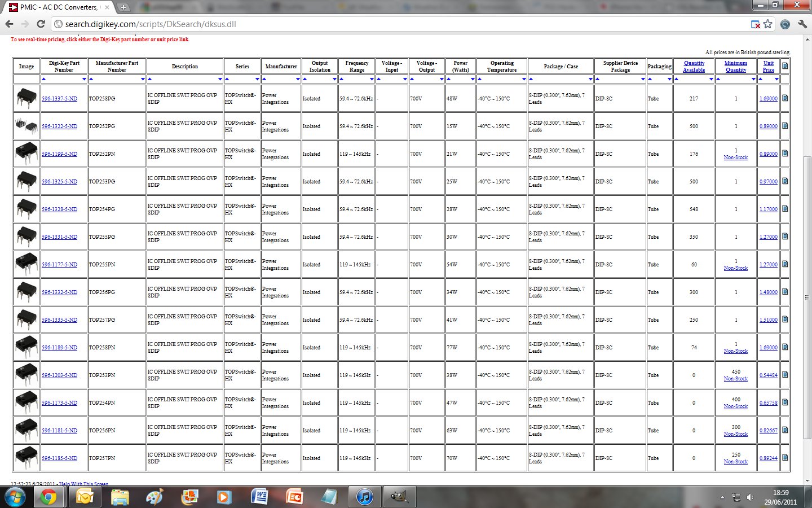Viewport: 812px width, 508px height.
Task: Open Windows Explorer from the taskbar
Action: click(x=120, y=497)
